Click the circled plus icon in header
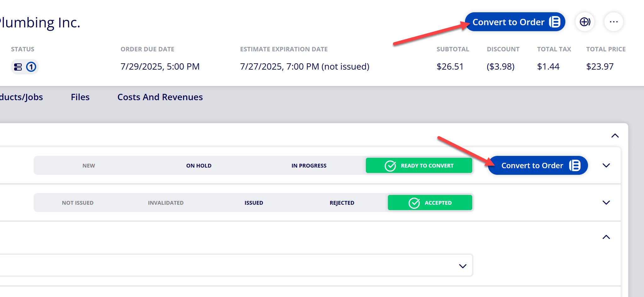Image resolution: width=644 pixels, height=297 pixels. (x=585, y=22)
